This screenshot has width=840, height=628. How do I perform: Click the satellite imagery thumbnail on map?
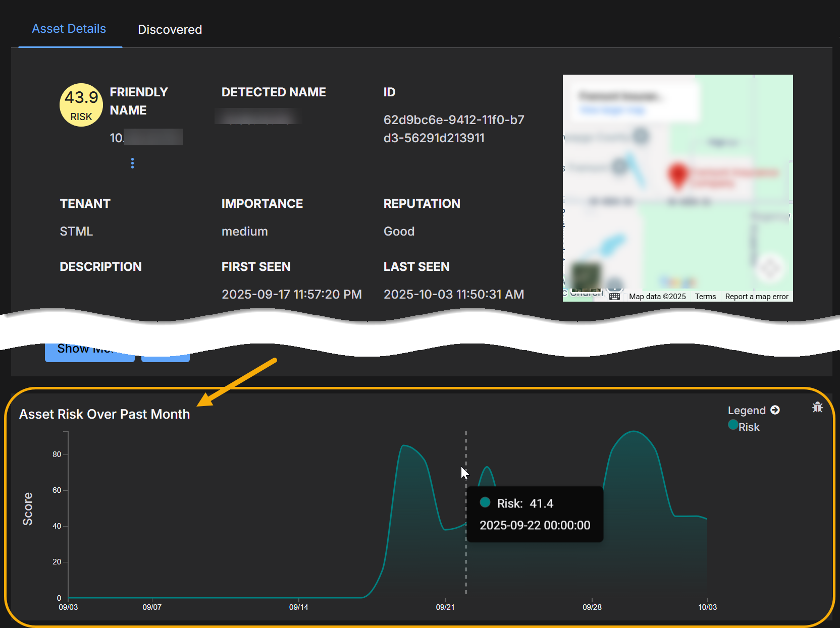587,275
